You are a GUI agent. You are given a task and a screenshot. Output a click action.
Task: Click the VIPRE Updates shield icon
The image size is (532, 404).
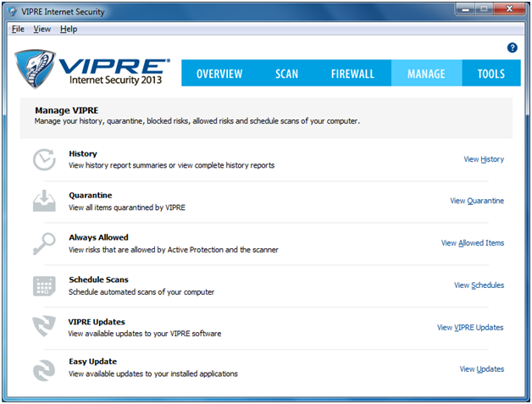coord(44,326)
